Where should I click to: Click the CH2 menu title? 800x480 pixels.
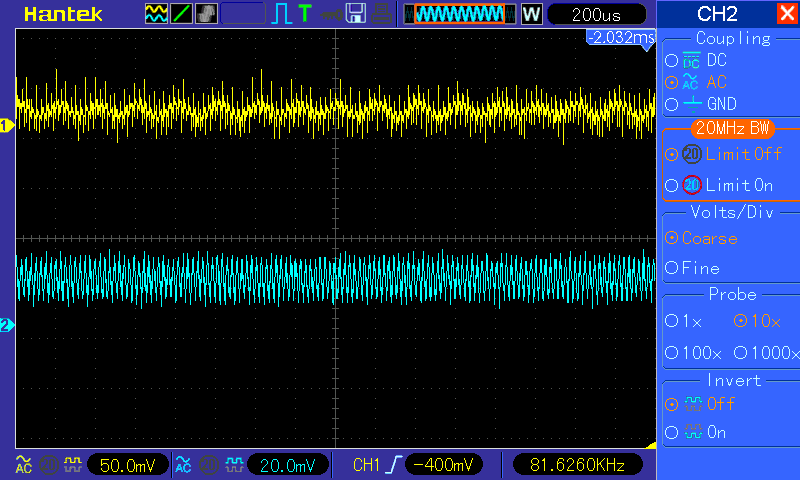pyautogui.click(x=717, y=14)
